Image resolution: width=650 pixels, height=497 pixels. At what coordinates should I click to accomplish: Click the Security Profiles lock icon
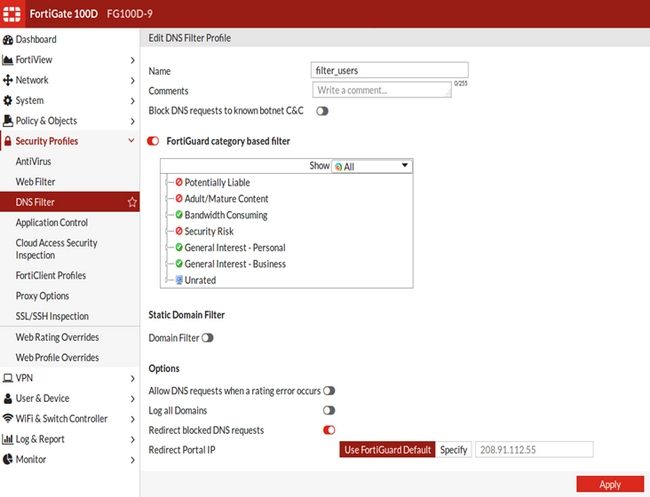click(x=7, y=141)
